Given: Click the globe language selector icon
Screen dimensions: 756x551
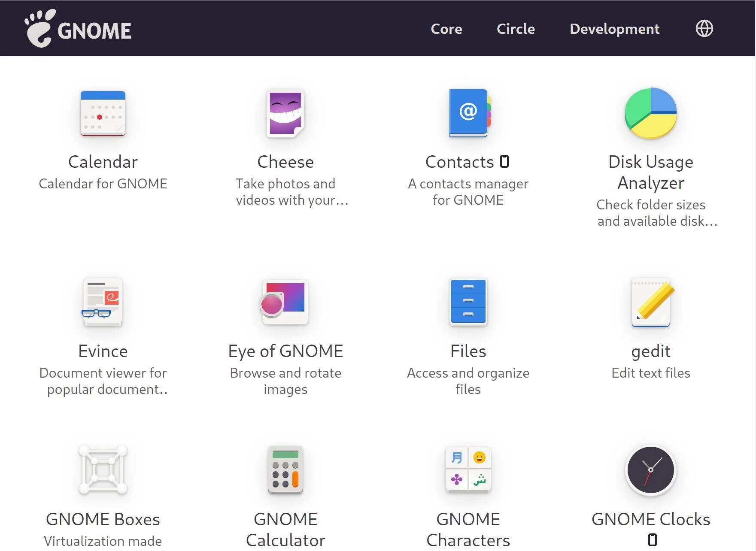Looking at the screenshot, I should 704,28.
